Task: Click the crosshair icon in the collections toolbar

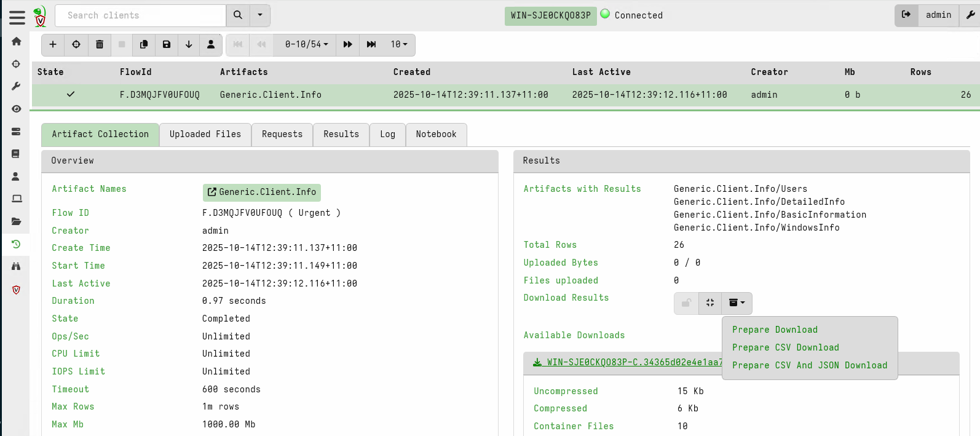Action: 76,44
